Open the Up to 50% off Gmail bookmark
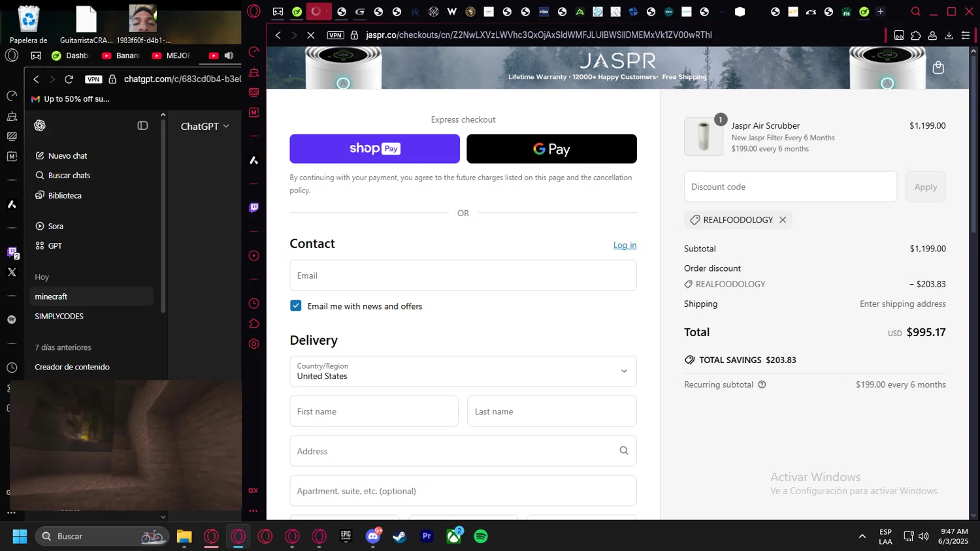Screen dimensions: 980x551 coord(71,99)
